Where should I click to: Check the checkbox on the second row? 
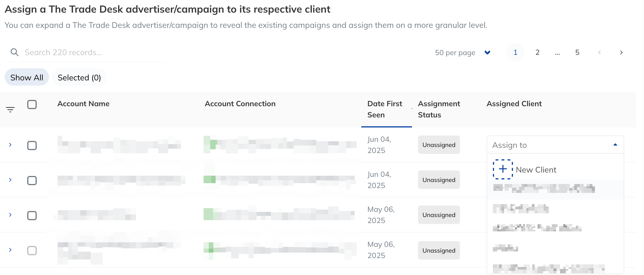32,180
